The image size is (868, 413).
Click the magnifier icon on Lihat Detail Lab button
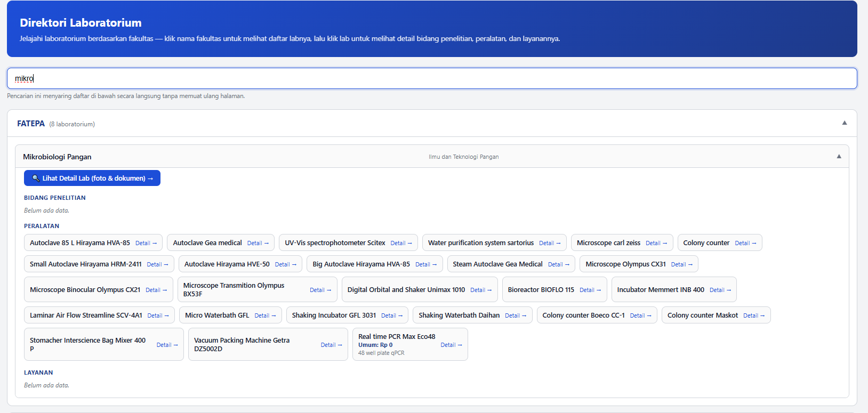(x=36, y=179)
